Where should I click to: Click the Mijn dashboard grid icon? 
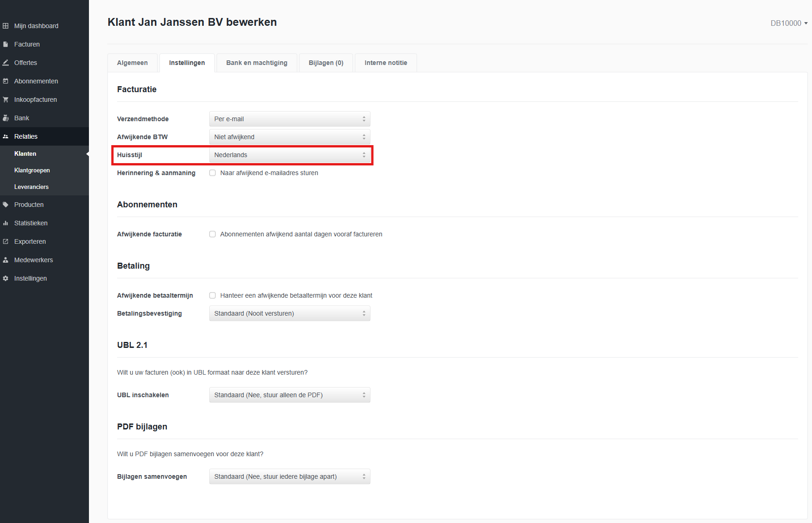[x=6, y=26]
